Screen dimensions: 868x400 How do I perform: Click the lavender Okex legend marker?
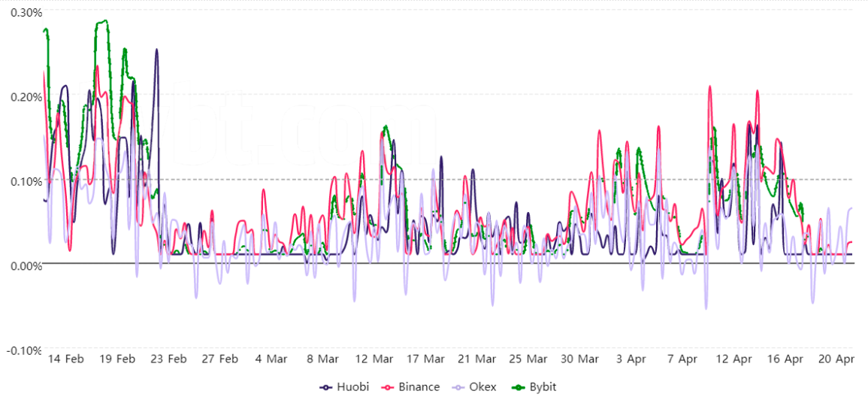pos(458,386)
